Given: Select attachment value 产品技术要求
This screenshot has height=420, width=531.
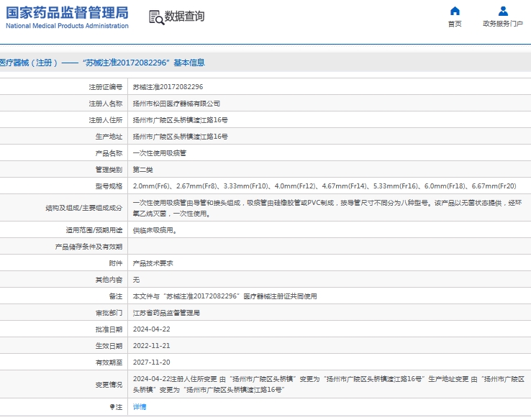Looking at the screenshot, I should tap(153, 263).
